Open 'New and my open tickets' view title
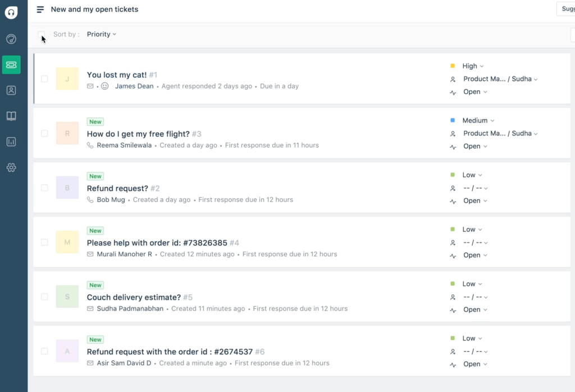This screenshot has width=575, height=392. point(94,10)
